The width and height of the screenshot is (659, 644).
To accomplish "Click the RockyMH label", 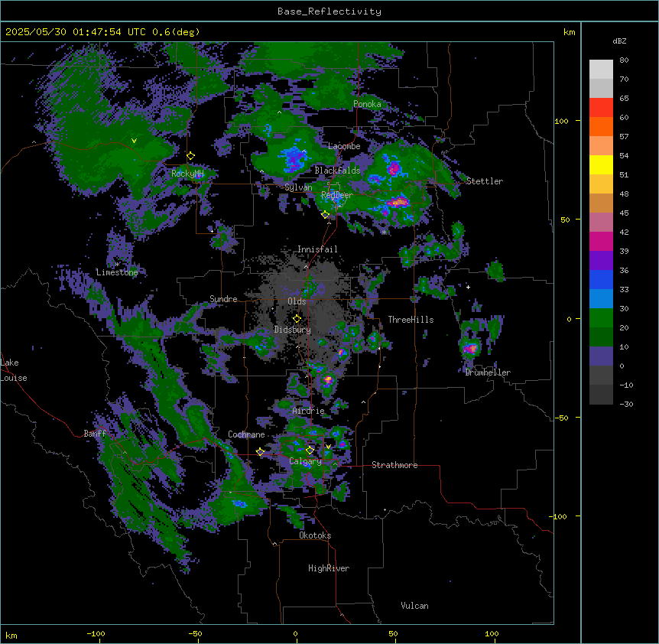I will [187, 174].
